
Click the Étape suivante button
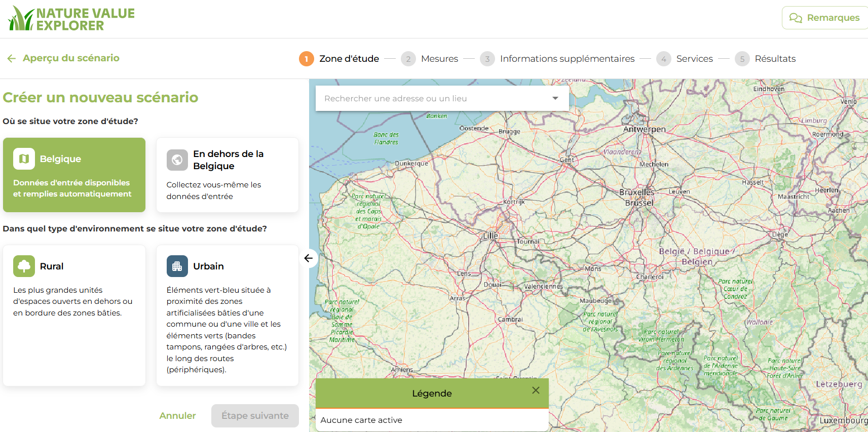pos(255,416)
